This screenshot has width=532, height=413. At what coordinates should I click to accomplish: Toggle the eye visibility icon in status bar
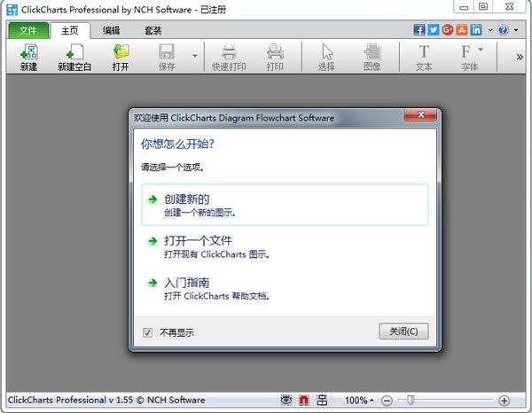[x=286, y=401]
